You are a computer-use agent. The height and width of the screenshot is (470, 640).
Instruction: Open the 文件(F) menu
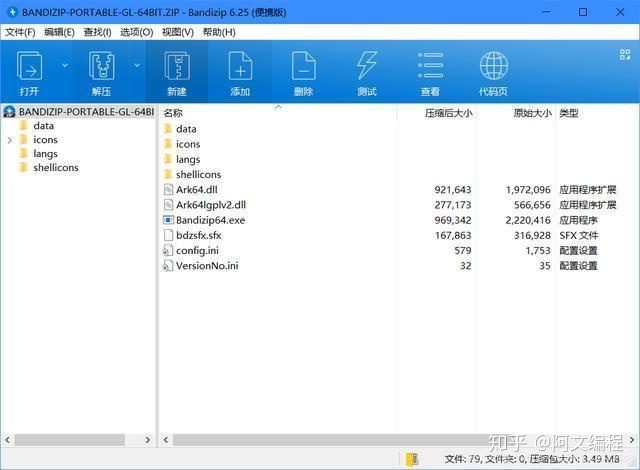[20, 32]
